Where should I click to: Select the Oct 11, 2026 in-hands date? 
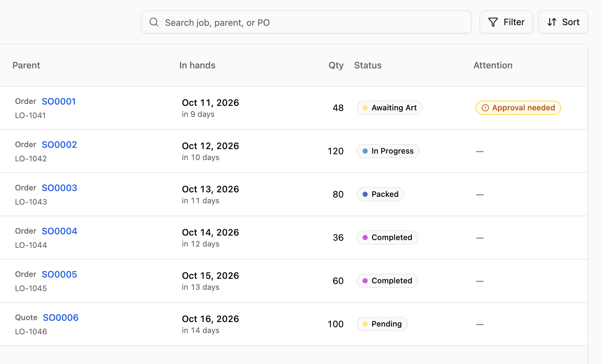pos(210,103)
